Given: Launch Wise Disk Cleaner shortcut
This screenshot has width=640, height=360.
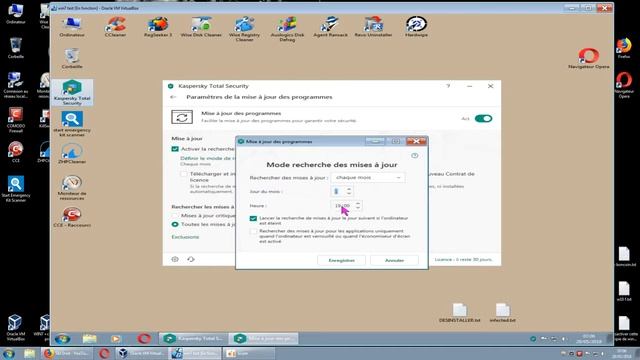Looking at the screenshot, I should pos(201,27).
